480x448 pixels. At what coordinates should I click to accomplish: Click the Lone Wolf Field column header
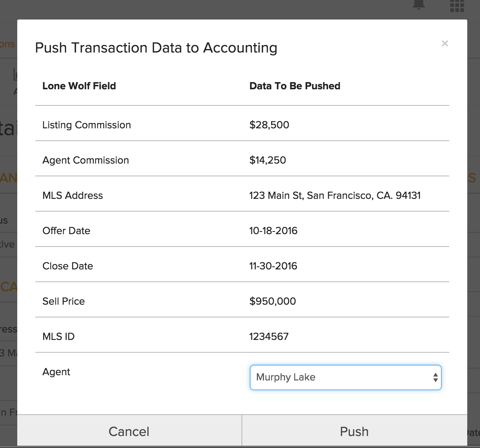click(79, 86)
